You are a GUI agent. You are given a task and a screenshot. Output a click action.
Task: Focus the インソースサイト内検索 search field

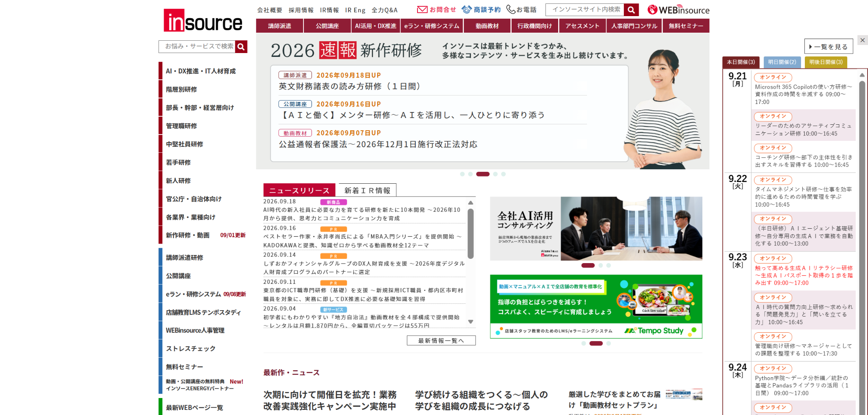(585, 10)
